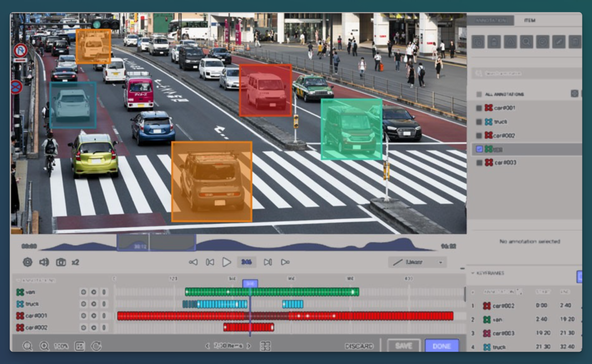Select keyframe row 2 van

526,319
